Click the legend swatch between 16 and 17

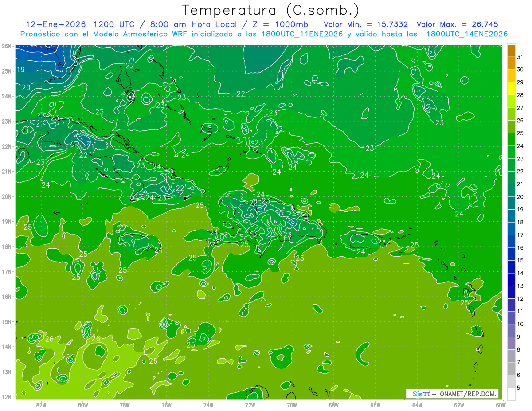coord(511,241)
